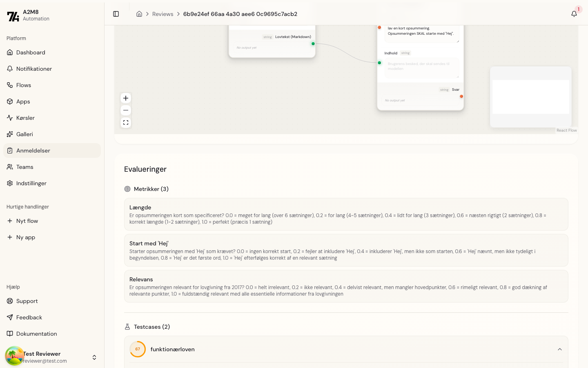Open the Apps section icon
This screenshot has height=368, width=588.
10,101
